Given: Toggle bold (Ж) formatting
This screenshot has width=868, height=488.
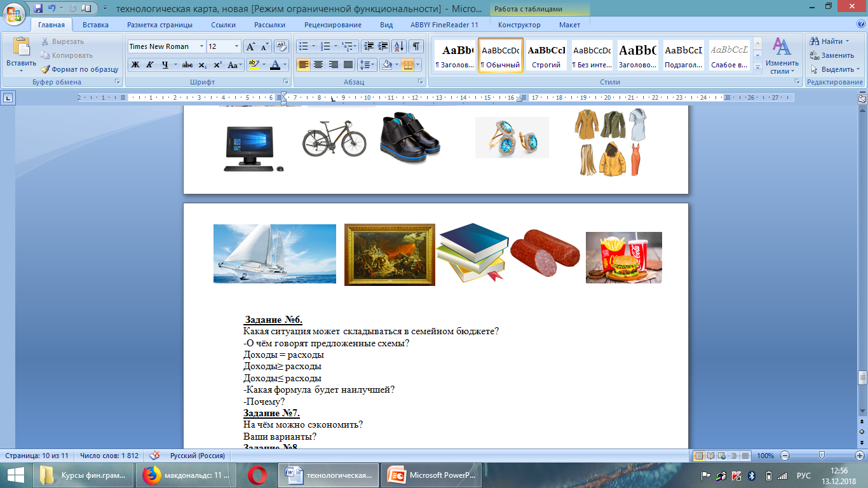Looking at the screenshot, I should 135,65.
